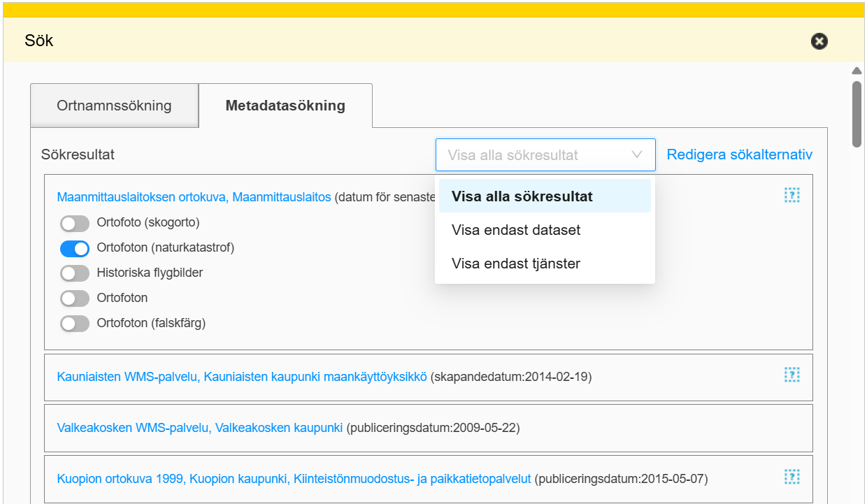Screen dimensions: 867x504
Task: Select Visa alla sökresultat option
Action: click(545, 196)
